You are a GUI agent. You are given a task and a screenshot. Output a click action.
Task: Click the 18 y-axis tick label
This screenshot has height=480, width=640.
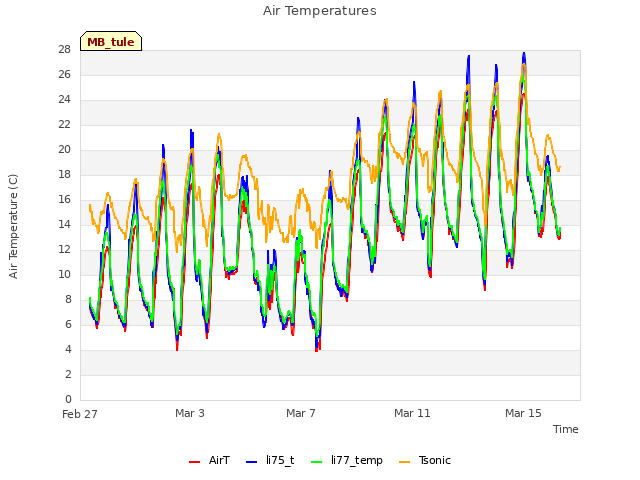[x=64, y=174]
